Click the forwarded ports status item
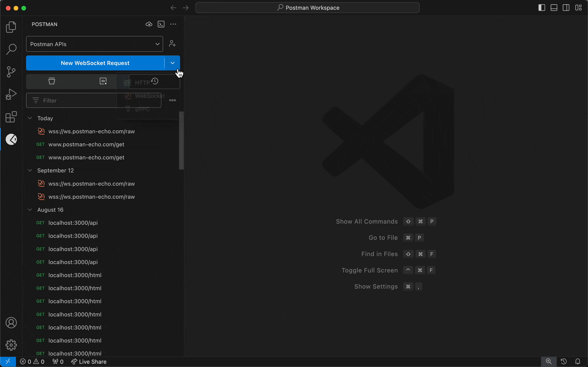The width and height of the screenshot is (588, 367). point(58,362)
